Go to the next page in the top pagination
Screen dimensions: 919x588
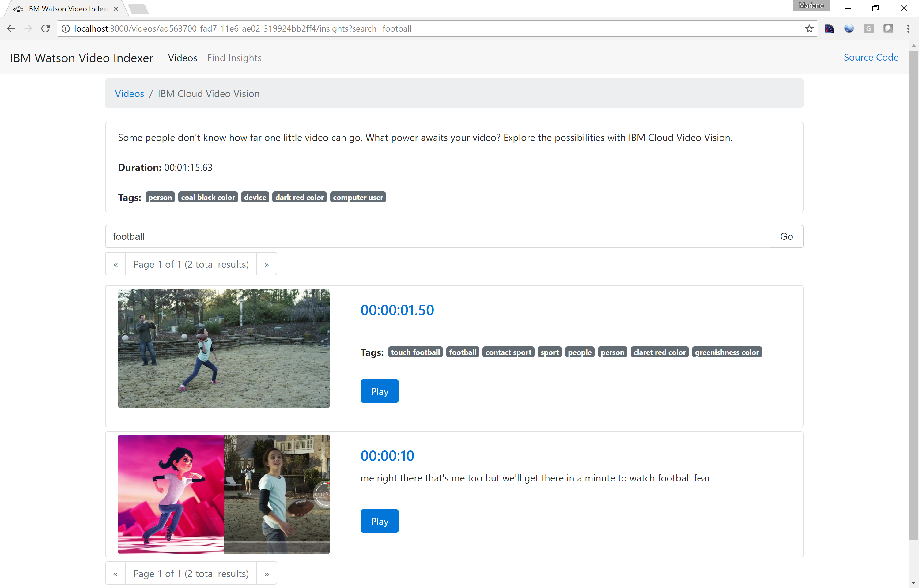[267, 264]
